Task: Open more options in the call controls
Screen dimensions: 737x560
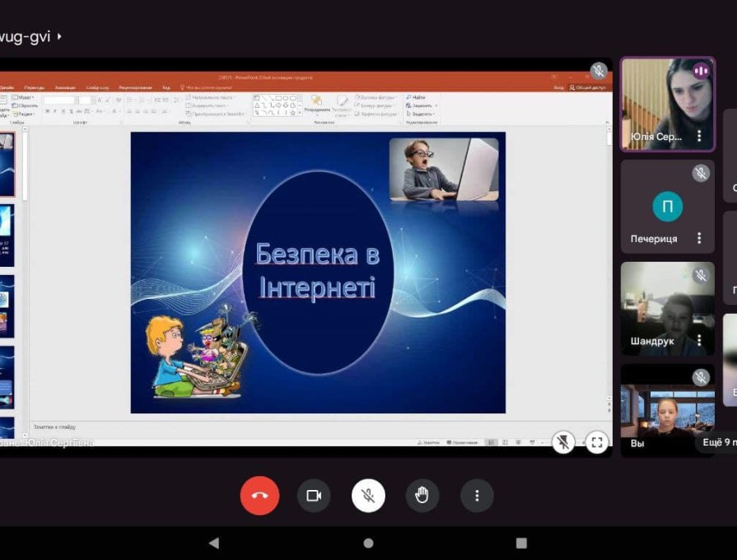Action: (x=477, y=495)
